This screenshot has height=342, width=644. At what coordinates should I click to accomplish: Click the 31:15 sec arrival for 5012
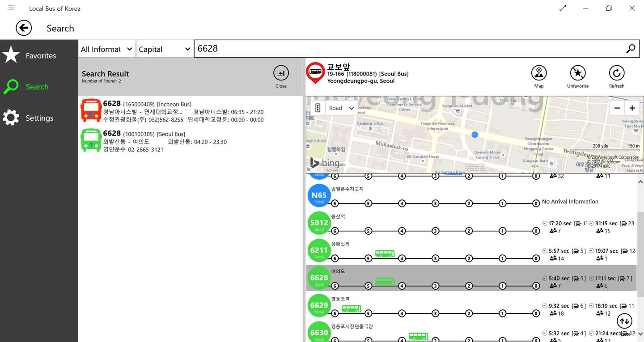pyautogui.click(x=606, y=223)
